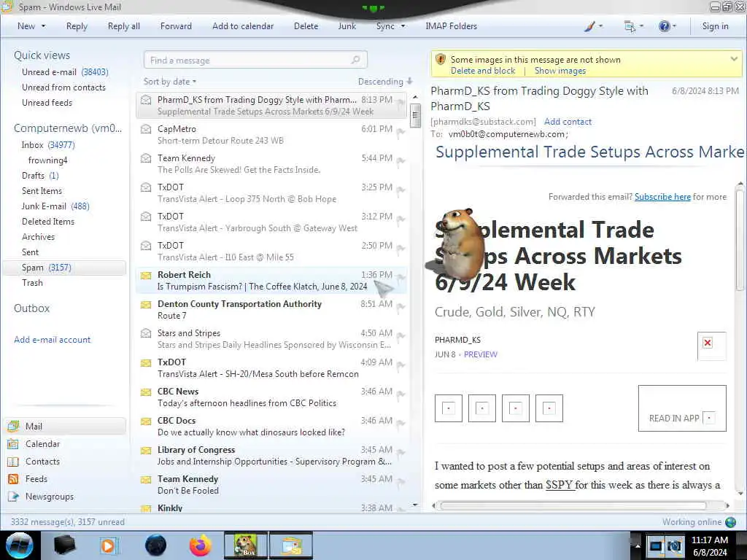Toggle Descending sort order

pos(385,82)
